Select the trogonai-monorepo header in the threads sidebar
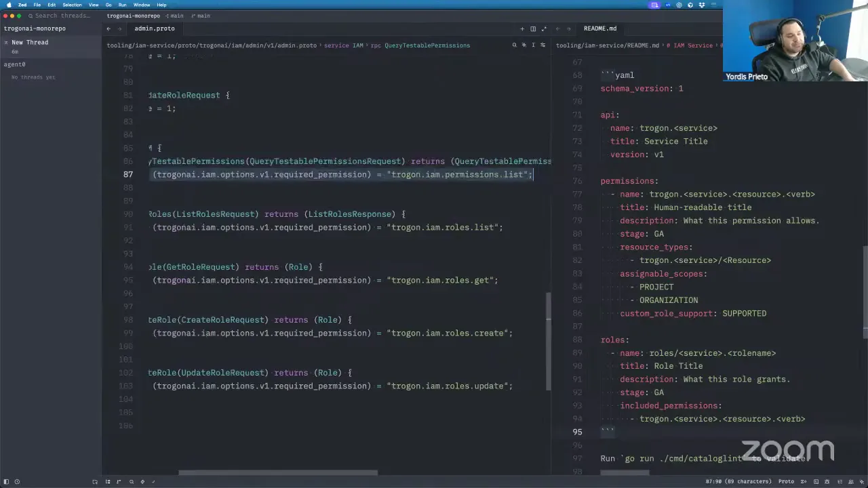Image resolution: width=868 pixels, height=488 pixels. (x=35, y=28)
